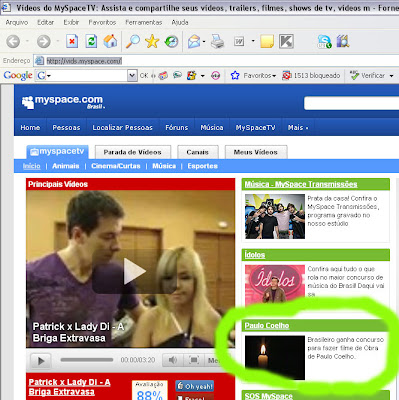Open the Ídolos heading link

255,255
